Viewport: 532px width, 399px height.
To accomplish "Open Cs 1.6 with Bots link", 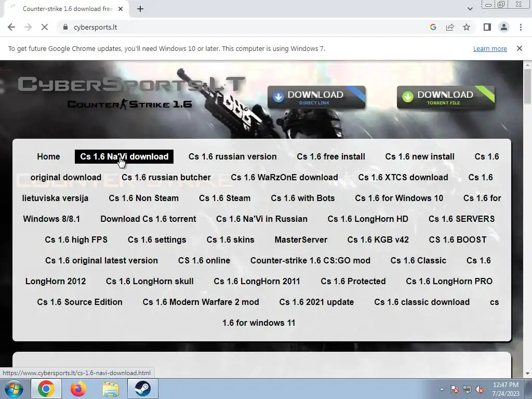I will click(x=303, y=198).
